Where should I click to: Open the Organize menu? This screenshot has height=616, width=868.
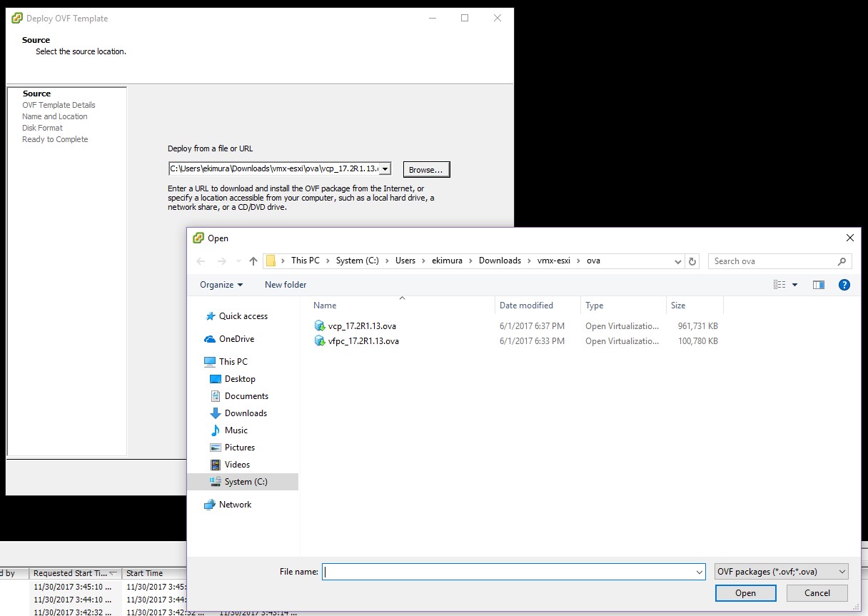(219, 284)
